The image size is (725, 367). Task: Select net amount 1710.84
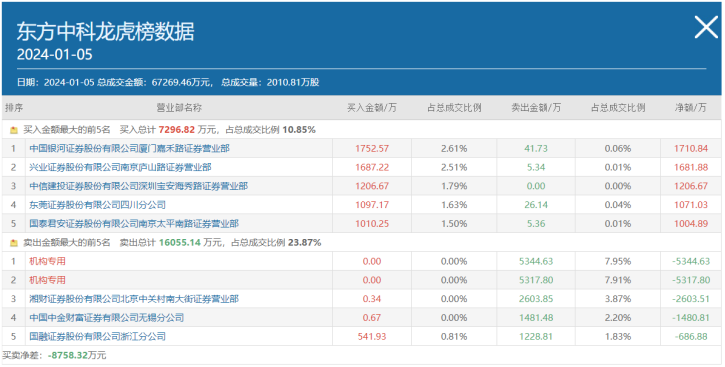pyautogui.click(x=691, y=148)
